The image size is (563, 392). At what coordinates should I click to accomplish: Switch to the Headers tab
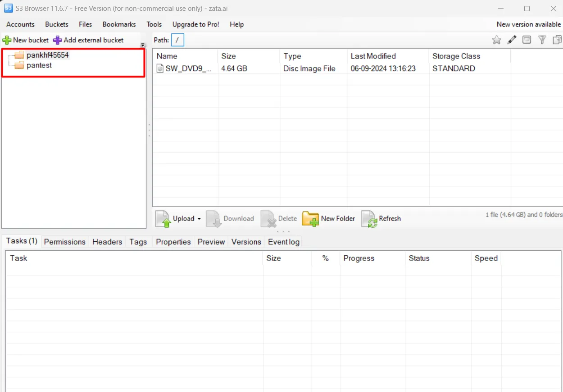pos(107,242)
